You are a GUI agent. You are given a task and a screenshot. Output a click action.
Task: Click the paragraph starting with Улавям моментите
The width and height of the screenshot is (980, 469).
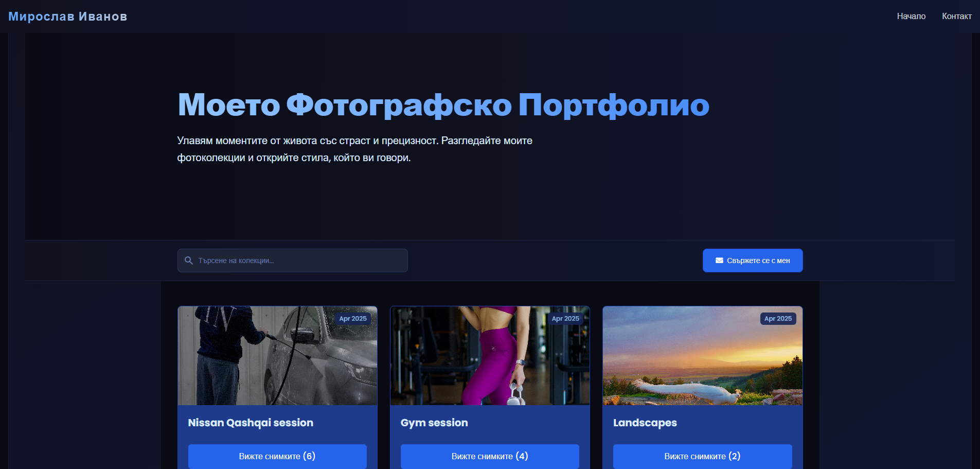tap(355, 149)
